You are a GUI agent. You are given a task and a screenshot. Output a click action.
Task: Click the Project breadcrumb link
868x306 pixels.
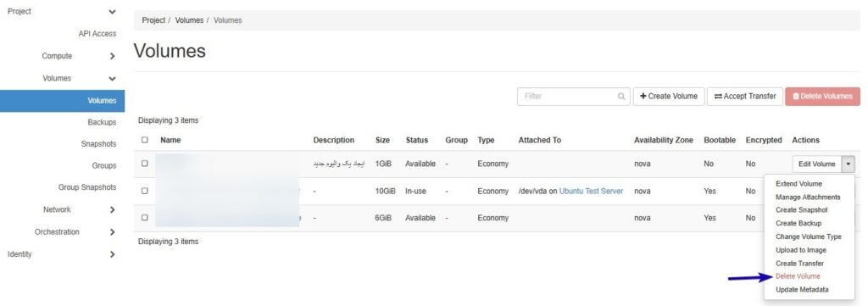point(153,20)
